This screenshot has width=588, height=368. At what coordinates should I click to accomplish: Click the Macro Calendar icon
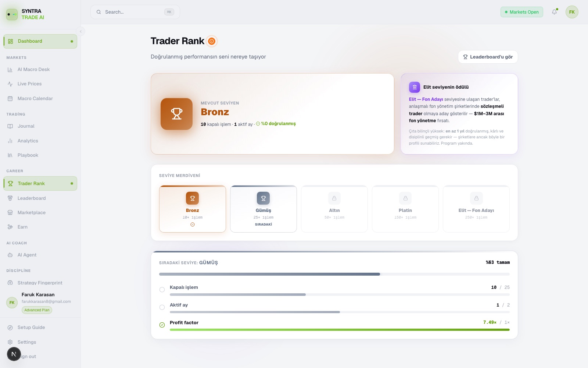click(10, 99)
